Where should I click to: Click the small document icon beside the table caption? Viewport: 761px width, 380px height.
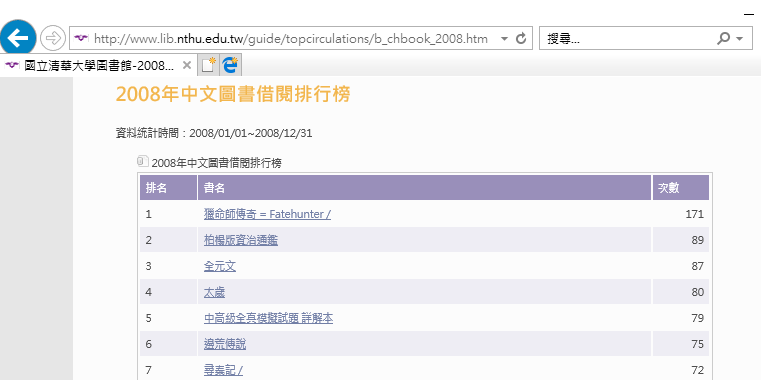[x=143, y=161]
